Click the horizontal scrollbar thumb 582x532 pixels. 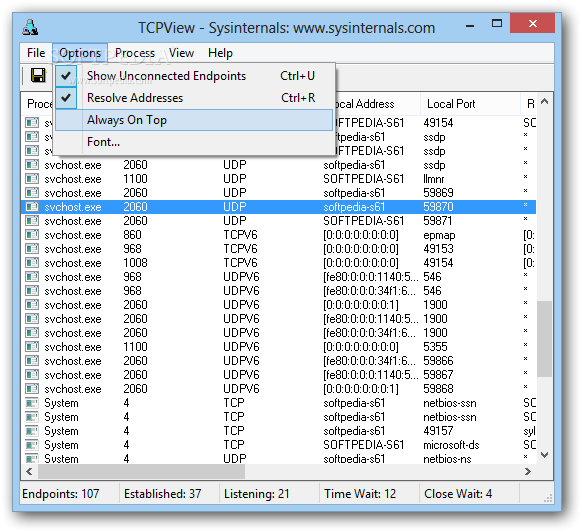click(x=141, y=471)
